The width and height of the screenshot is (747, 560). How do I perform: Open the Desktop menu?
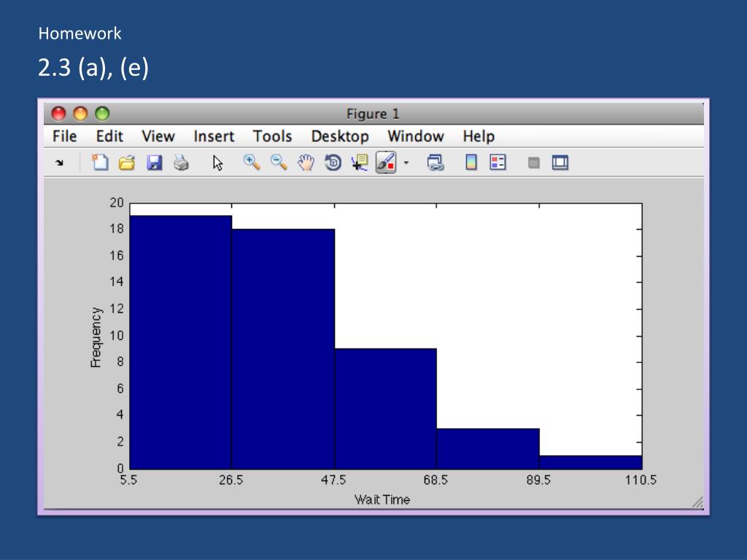pyautogui.click(x=340, y=136)
